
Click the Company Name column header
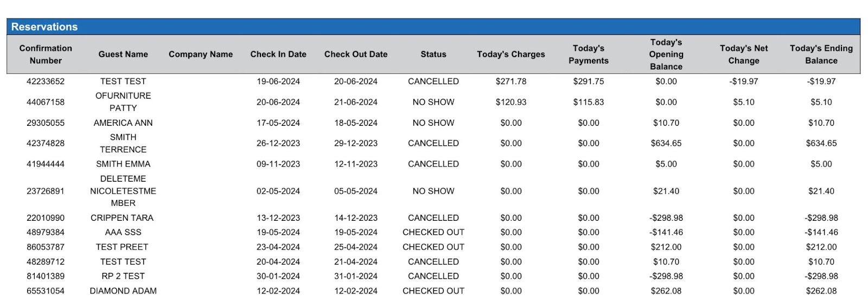[201, 54]
